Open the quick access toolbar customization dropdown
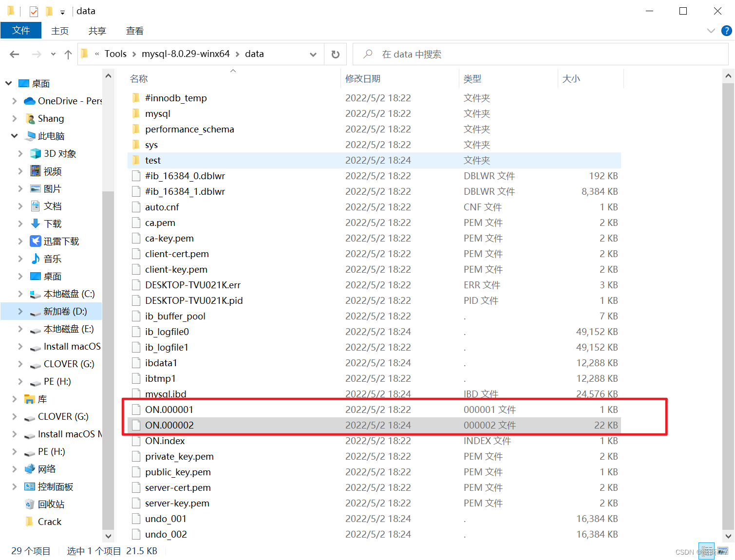735x560 pixels. 62,11
